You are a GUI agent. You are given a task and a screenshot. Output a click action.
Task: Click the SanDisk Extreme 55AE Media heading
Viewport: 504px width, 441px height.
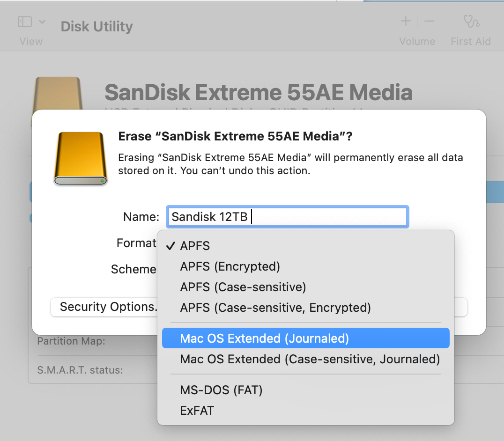(x=259, y=93)
